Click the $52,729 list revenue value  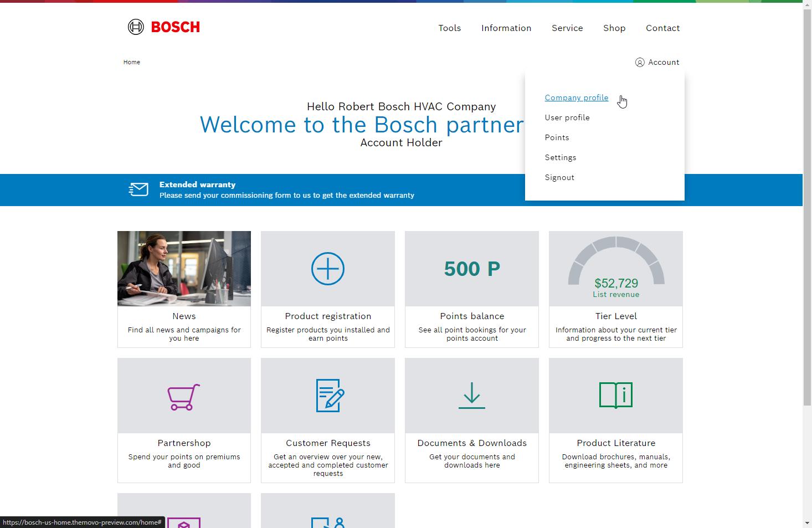pos(616,283)
